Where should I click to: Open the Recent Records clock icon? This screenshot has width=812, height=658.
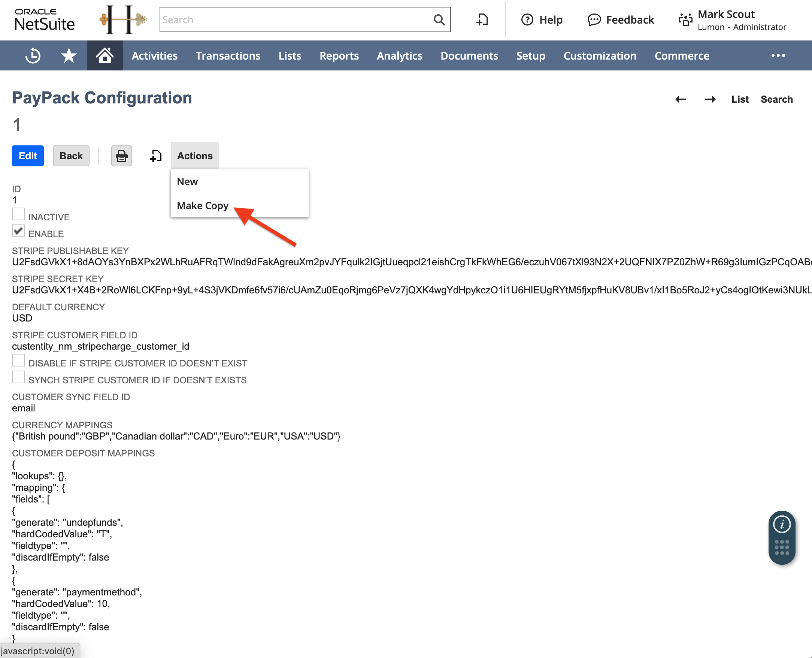[33, 56]
